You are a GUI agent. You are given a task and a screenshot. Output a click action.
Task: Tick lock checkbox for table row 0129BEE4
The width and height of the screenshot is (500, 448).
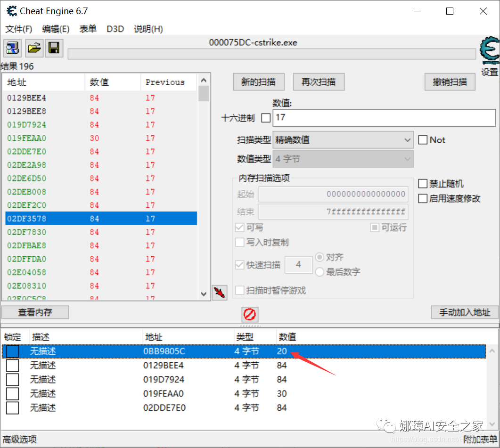(x=12, y=366)
